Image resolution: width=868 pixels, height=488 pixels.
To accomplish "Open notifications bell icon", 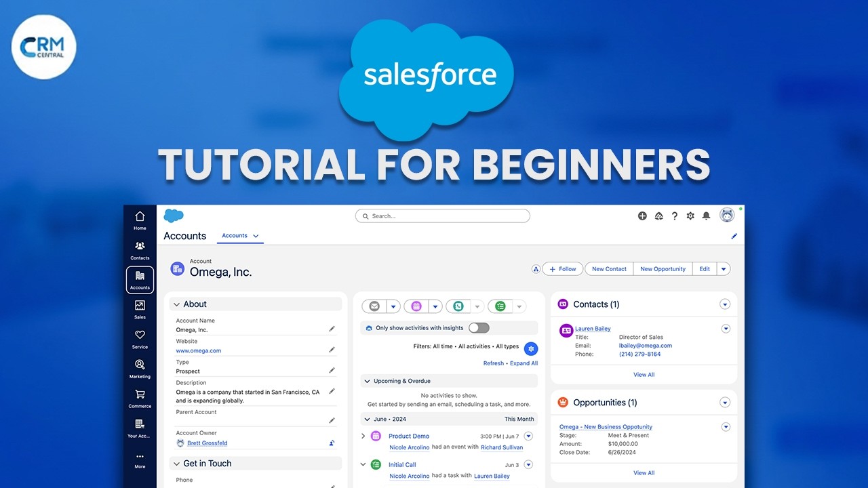I will pos(706,216).
